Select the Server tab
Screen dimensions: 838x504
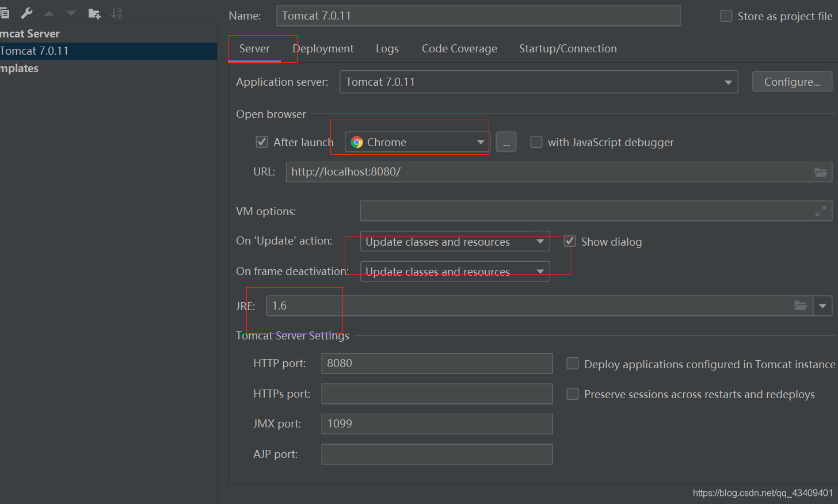(254, 49)
